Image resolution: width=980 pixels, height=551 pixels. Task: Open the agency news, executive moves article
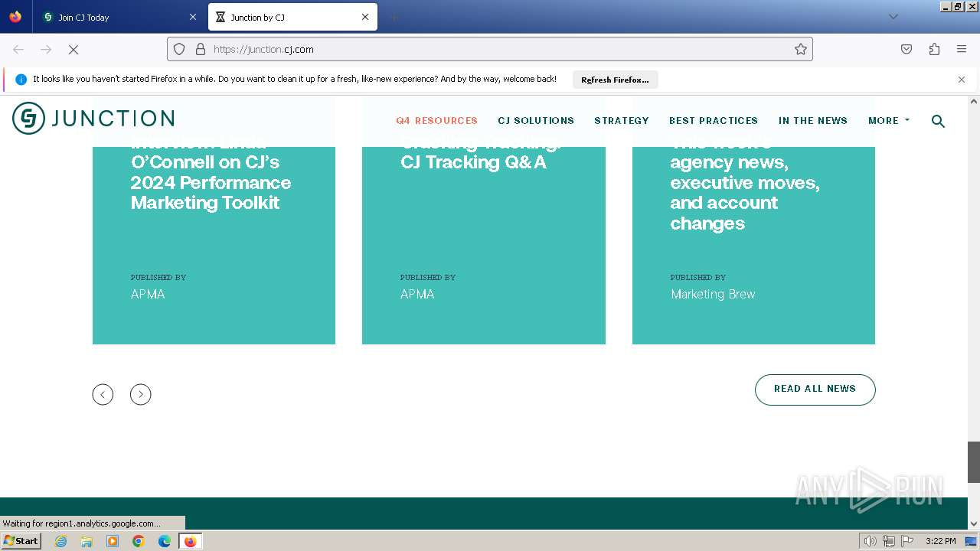pyautogui.click(x=744, y=184)
